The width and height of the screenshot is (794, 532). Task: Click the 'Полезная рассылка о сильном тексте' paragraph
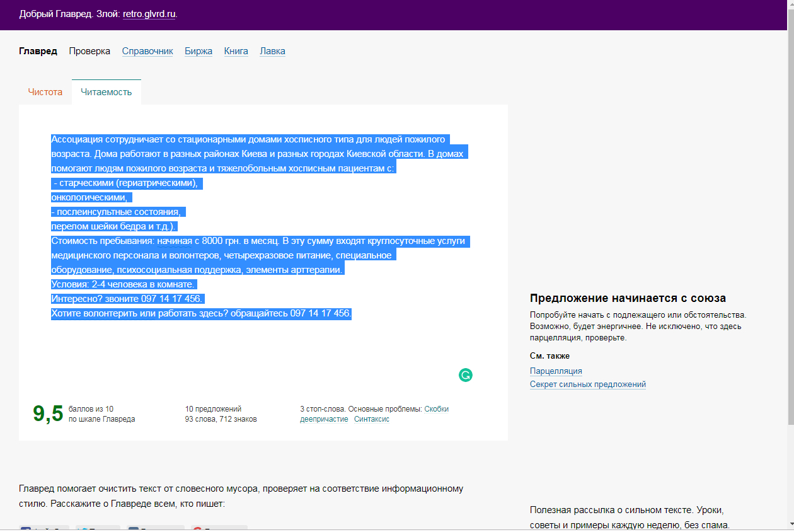click(630, 518)
